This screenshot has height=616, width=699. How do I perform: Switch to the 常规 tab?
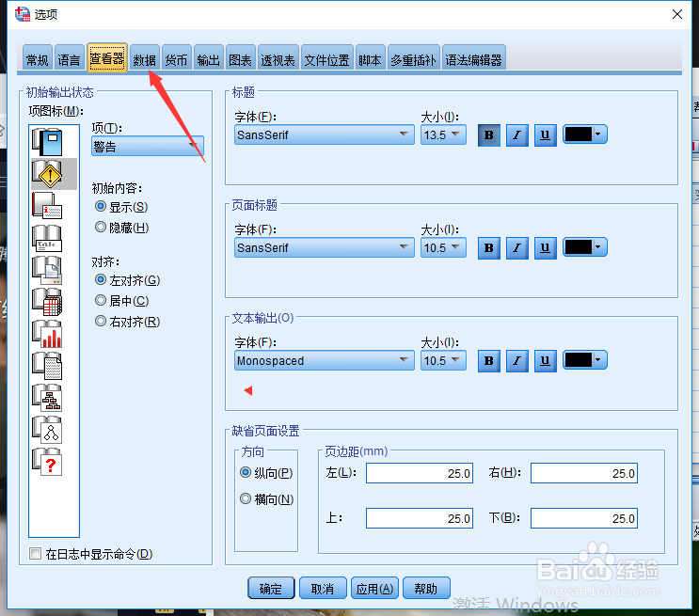click(37, 59)
